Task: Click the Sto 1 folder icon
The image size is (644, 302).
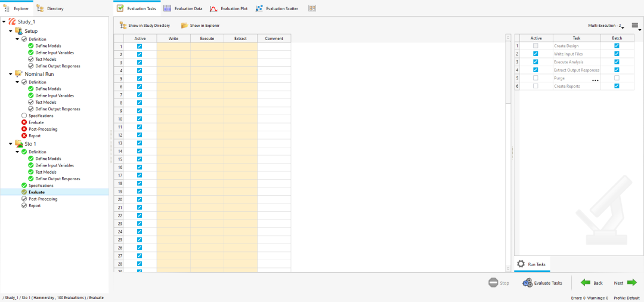Action: click(x=18, y=144)
